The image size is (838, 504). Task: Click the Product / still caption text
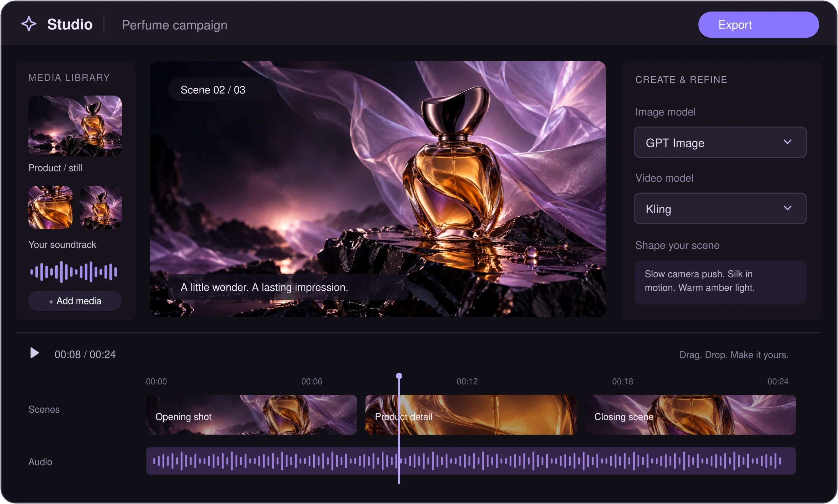[55, 168]
